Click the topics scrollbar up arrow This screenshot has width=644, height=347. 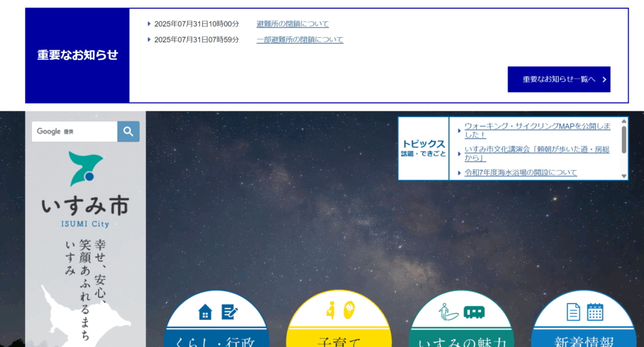(x=624, y=122)
